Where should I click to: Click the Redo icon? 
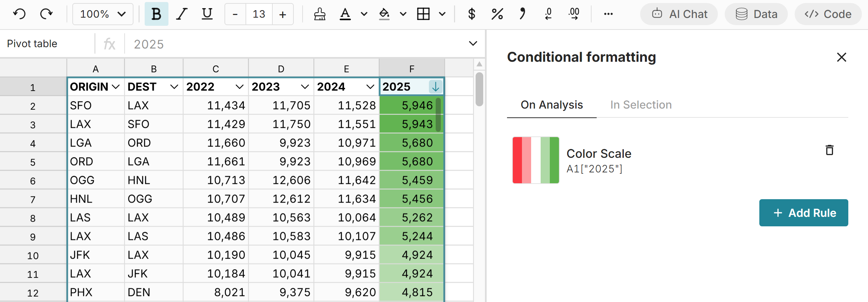click(46, 14)
